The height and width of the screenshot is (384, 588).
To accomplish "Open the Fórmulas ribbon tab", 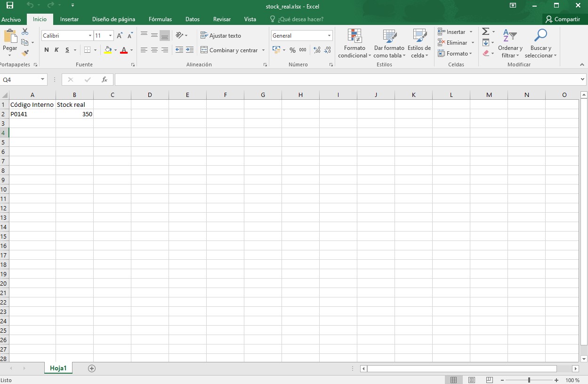I will point(160,19).
